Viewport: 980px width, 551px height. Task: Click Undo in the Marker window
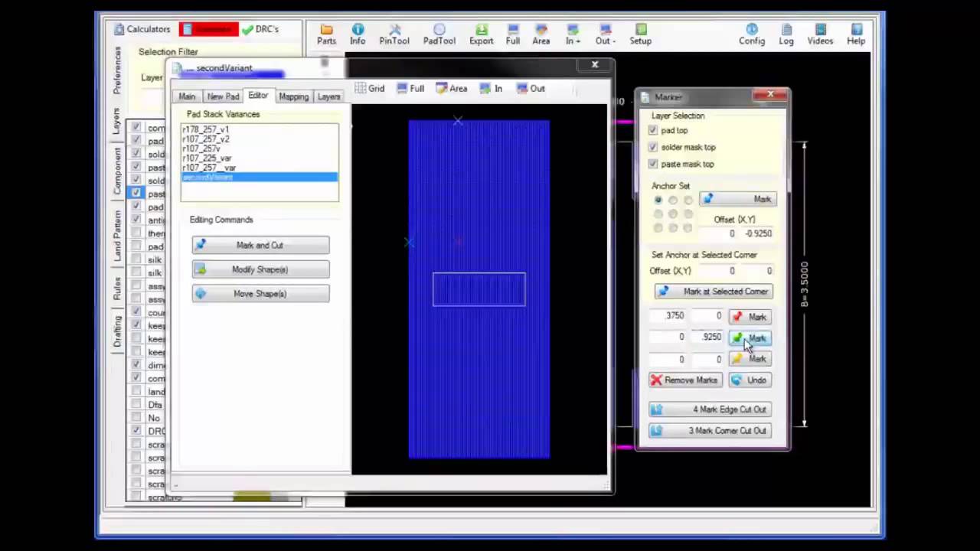[750, 380]
